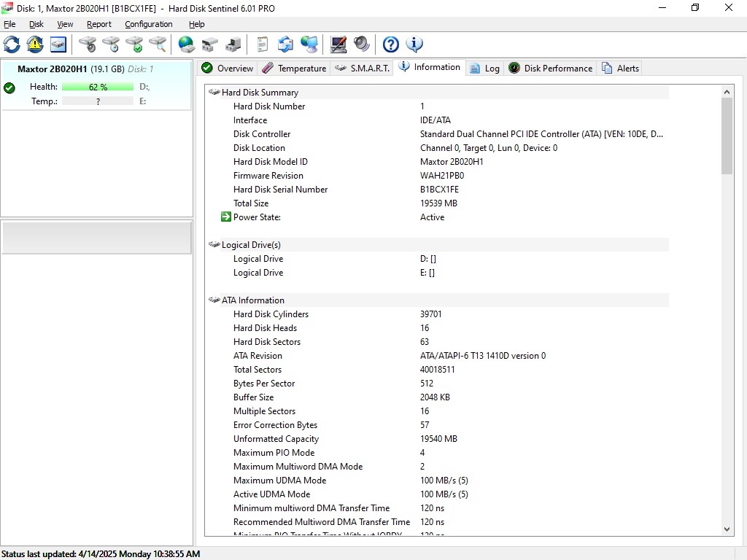Click the green arrow Power State icon

[x=226, y=217]
